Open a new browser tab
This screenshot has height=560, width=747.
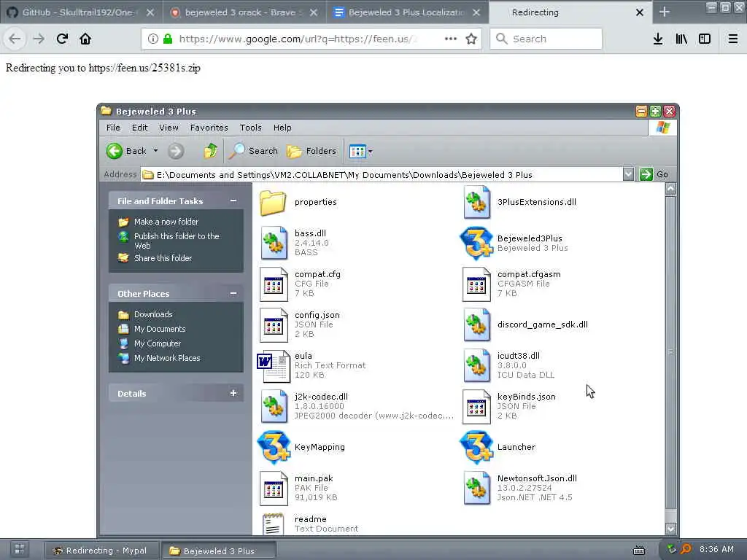(664, 12)
